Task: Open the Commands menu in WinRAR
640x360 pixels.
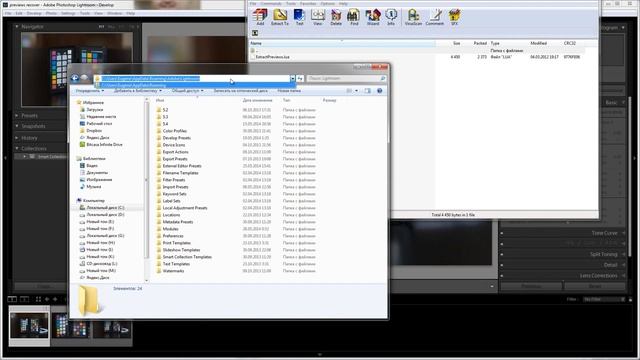Action: pos(271,4)
